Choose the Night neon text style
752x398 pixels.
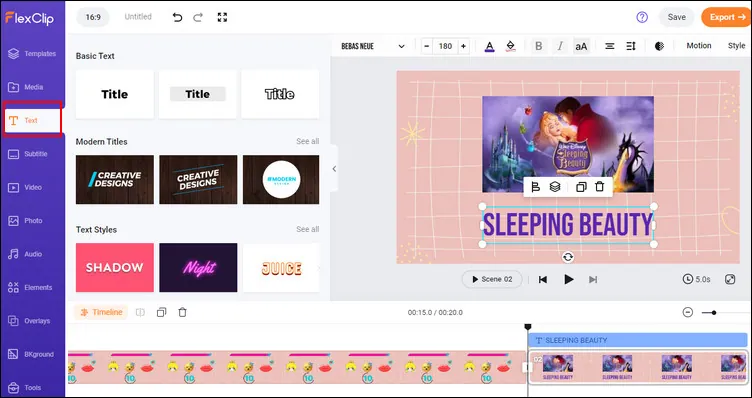(x=198, y=268)
